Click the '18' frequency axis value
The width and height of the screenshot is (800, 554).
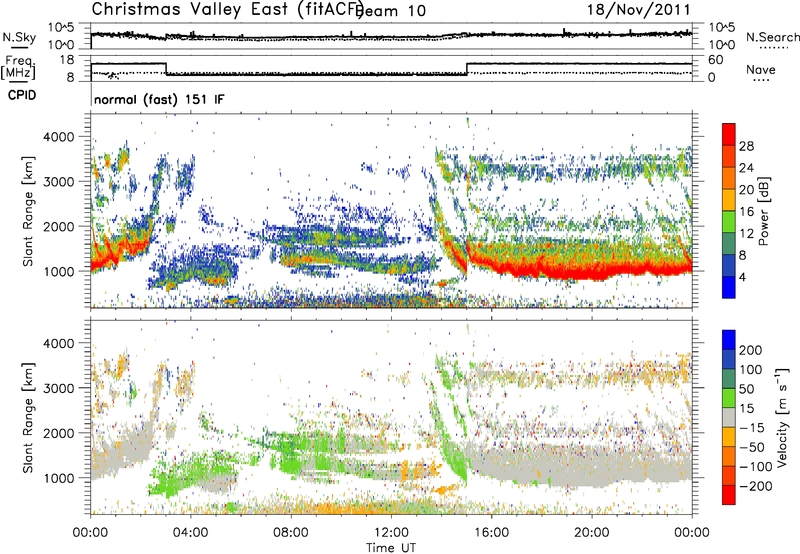(67, 60)
